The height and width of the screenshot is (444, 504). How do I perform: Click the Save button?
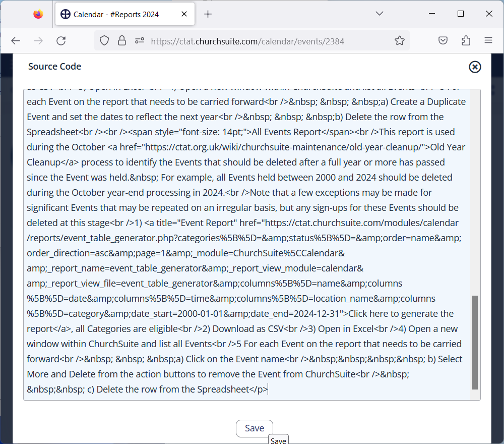pos(254,428)
